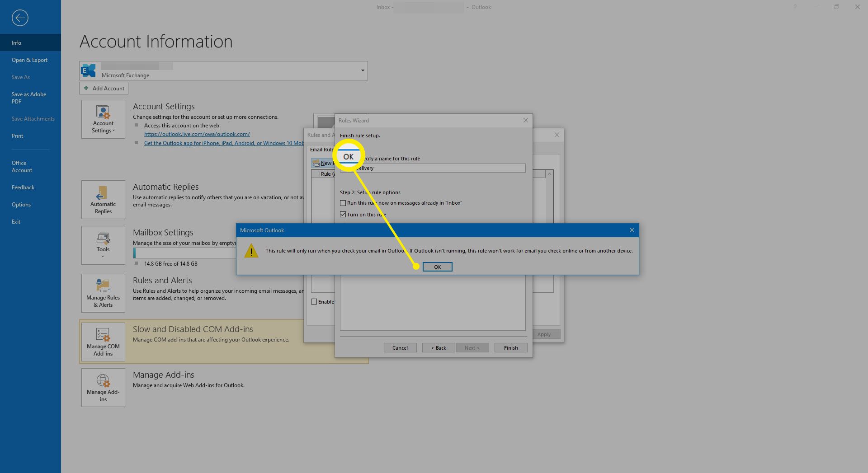Open the outlook.live.com owa link

197,134
